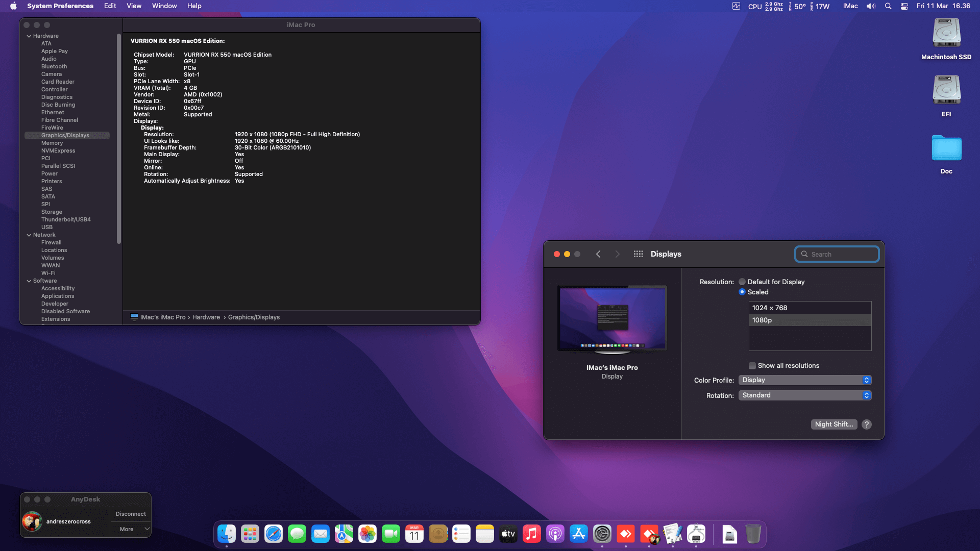
Task: Select Thunderbolt/USB4 in sidebar
Action: point(66,220)
